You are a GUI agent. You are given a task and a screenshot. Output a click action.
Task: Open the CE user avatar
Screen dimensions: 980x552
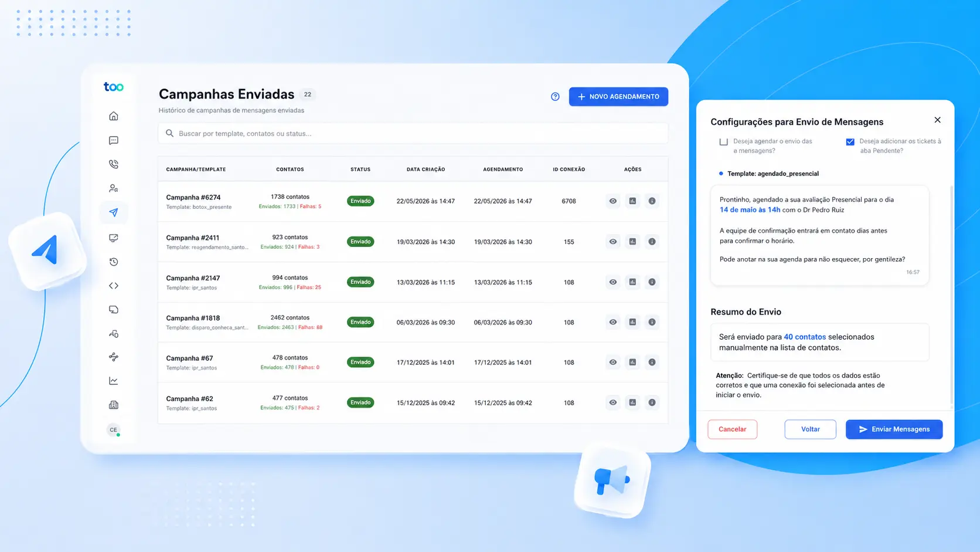(x=114, y=430)
